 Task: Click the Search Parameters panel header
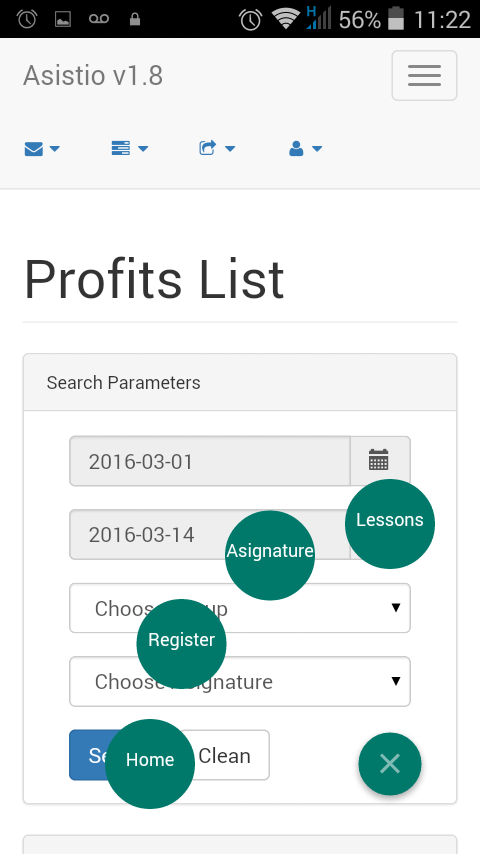pyautogui.click(x=240, y=382)
